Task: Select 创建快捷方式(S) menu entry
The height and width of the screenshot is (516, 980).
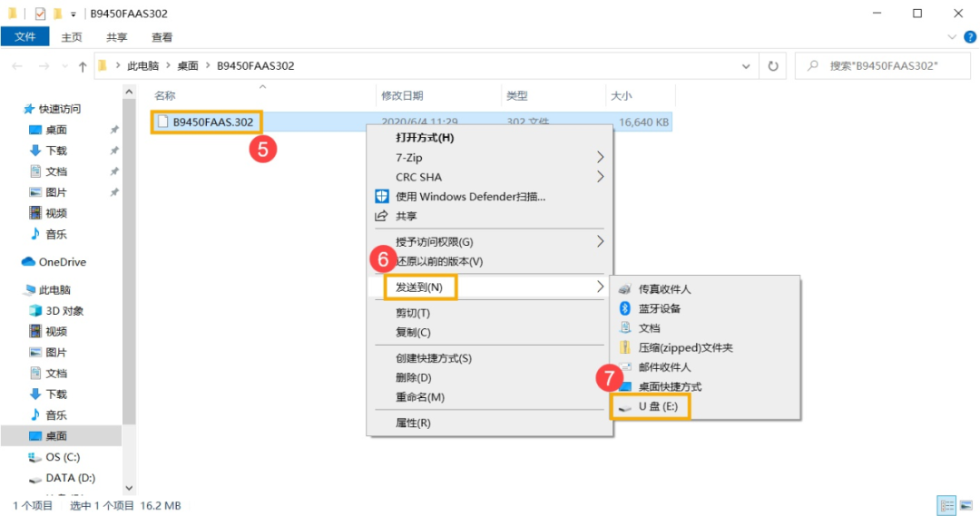Action: 434,358
